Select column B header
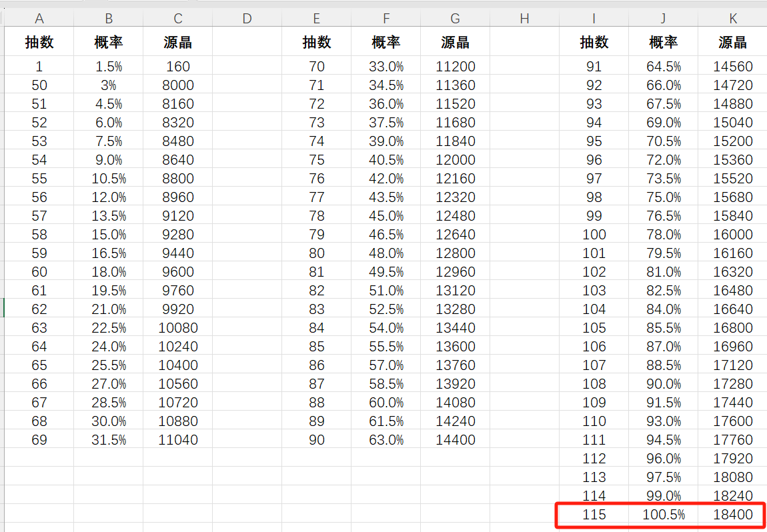 coord(109,19)
